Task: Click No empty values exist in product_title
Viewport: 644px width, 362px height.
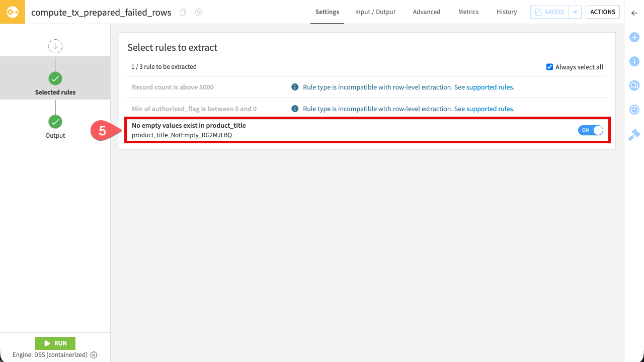Action: 189,125
